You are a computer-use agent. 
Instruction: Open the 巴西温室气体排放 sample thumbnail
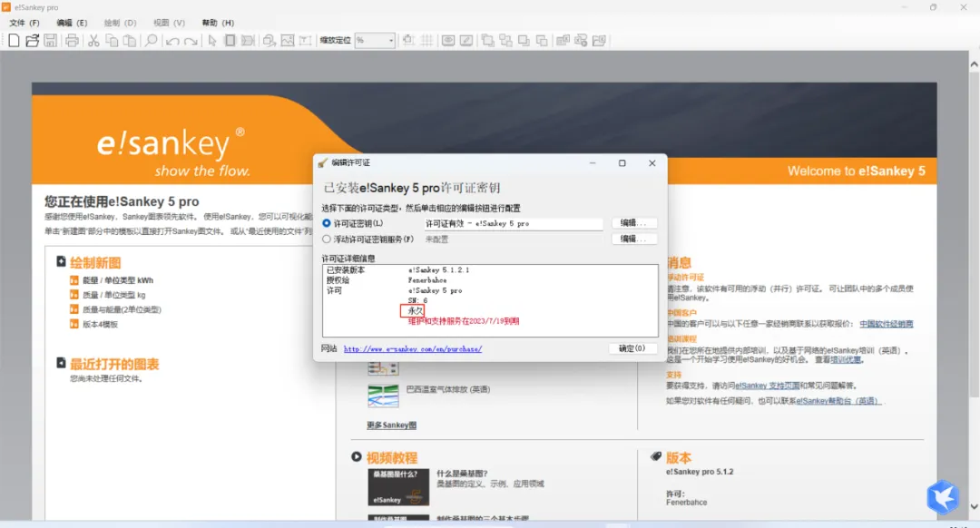(x=383, y=396)
